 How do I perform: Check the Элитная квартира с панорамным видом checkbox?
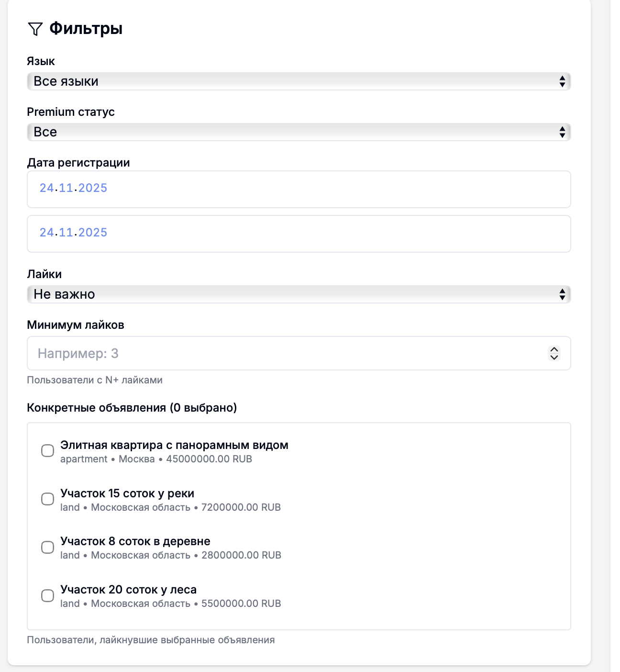click(47, 451)
